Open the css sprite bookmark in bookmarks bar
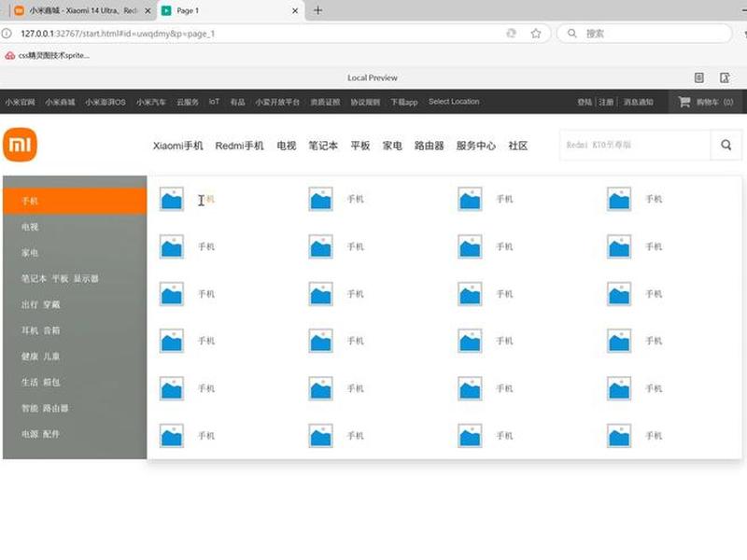Screen dimensions: 747x560 tap(48, 55)
